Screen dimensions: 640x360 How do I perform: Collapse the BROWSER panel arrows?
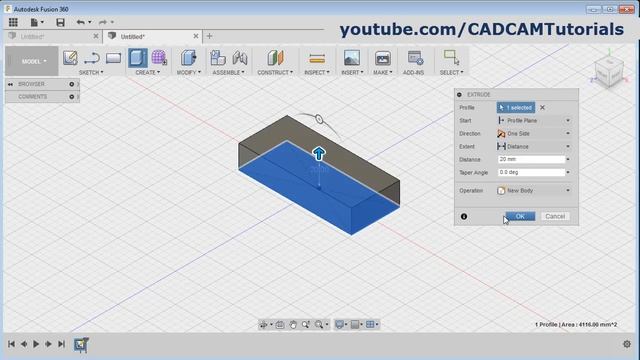click(x=10, y=84)
